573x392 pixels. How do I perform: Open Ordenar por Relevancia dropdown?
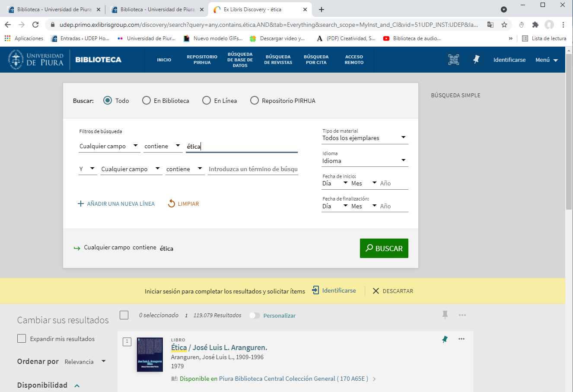[x=85, y=362]
